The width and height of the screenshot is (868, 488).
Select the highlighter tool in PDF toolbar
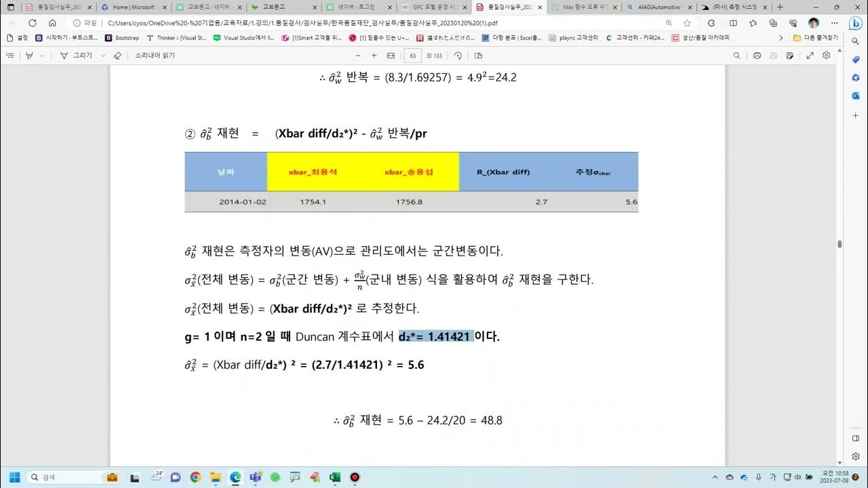pyautogui.click(x=30, y=56)
